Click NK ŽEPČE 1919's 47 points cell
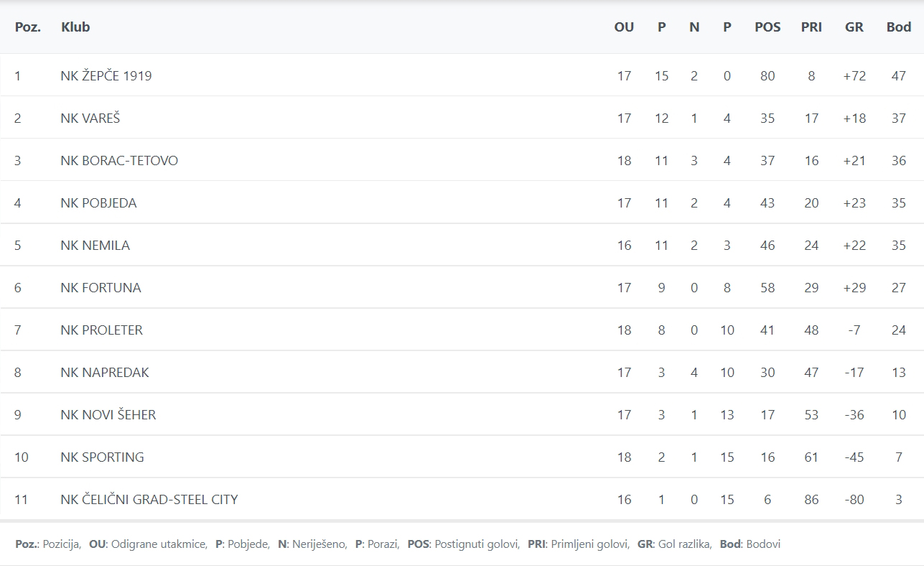Screen dimensions: 924x568 [898, 75]
